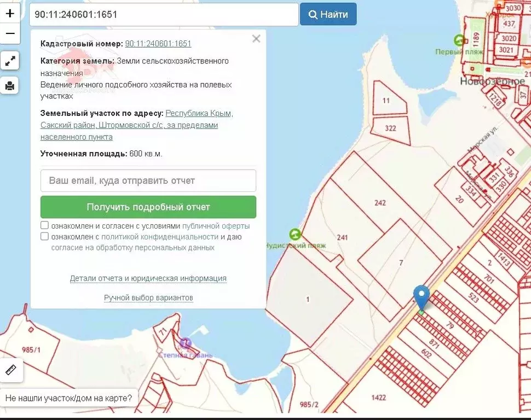Viewport: 531px width, 420px height.
Task: Open Детали отчета и юридическая информация
Action: tap(148, 278)
